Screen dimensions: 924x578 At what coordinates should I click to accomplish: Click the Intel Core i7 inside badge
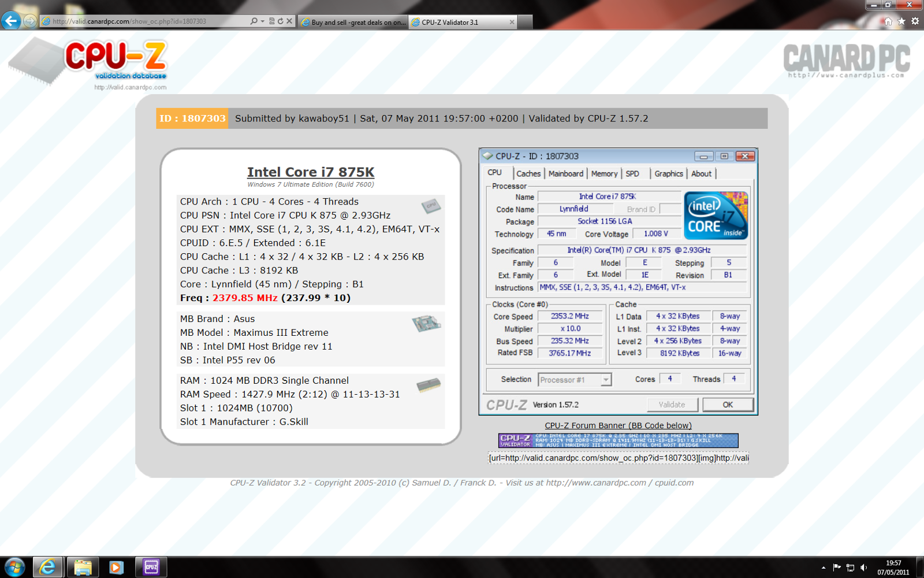[716, 215]
